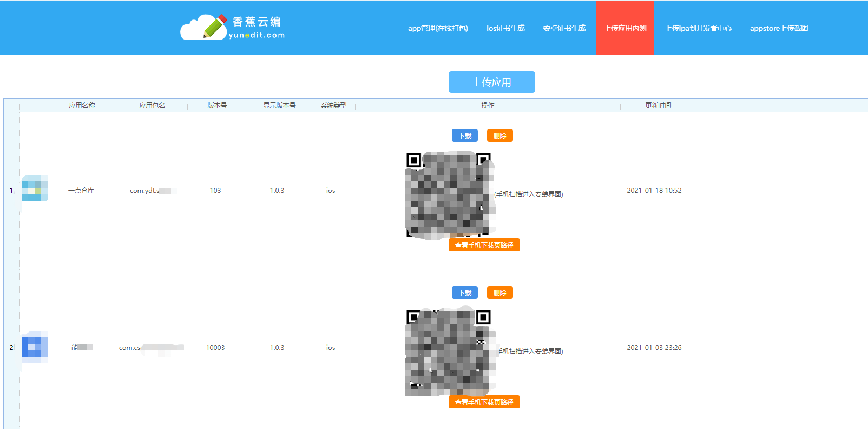The image size is (868, 429).
Task: Click the package name com.ydt.s cell
Action: click(153, 191)
